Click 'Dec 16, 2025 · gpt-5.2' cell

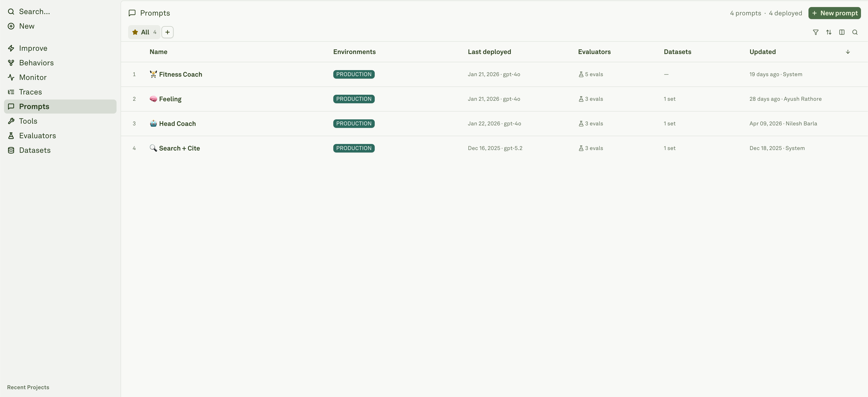pos(495,148)
